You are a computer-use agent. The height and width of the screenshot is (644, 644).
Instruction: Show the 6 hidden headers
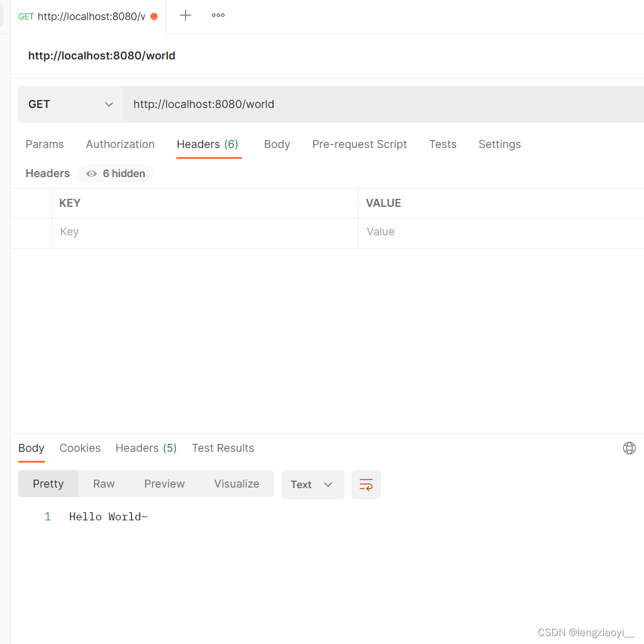pyautogui.click(x=116, y=173)
